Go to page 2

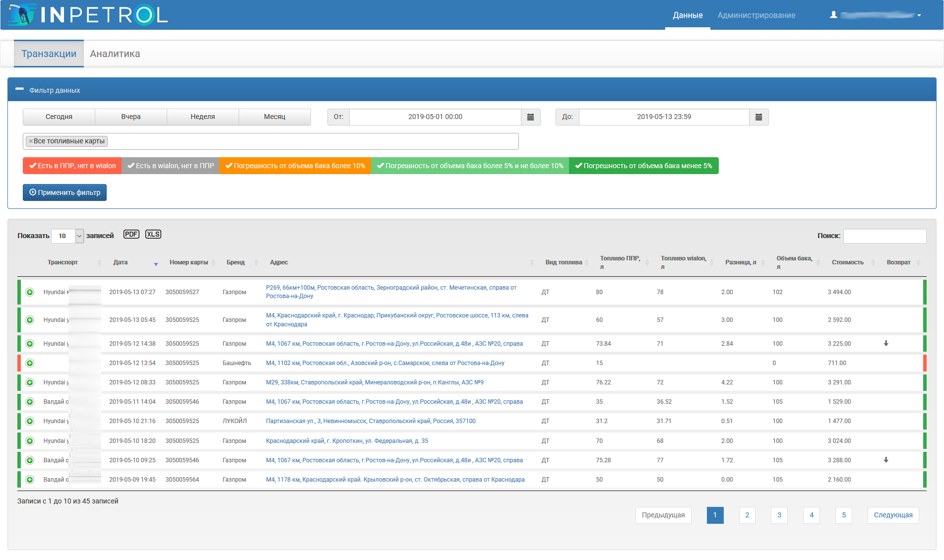point(747,515)
